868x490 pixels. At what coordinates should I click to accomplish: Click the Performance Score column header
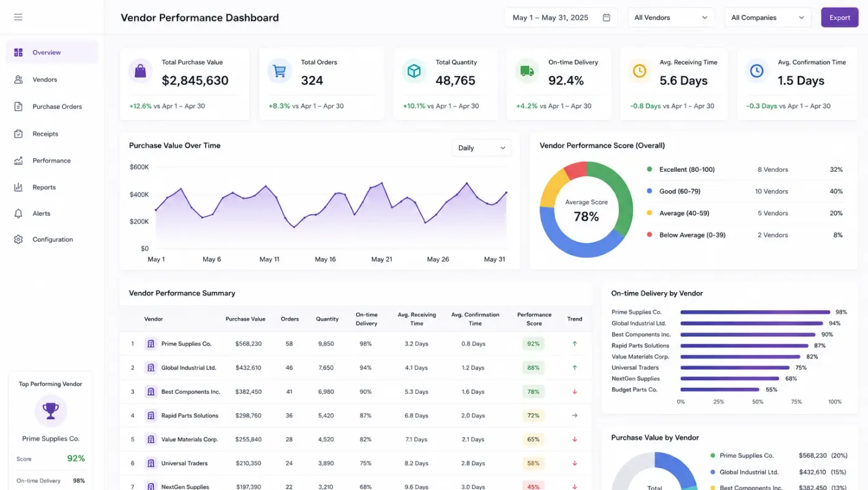pyautogui.click(x=534, y=319)
